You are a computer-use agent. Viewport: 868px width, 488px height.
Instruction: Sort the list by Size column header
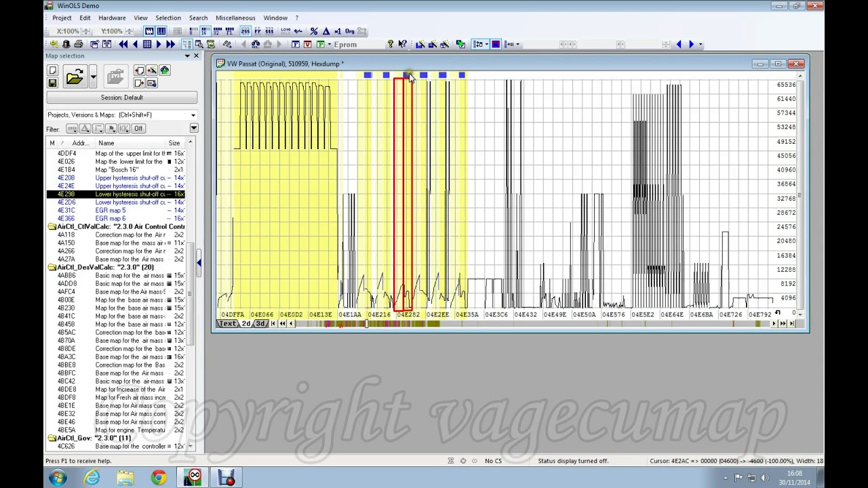pyautogui.click(x=174, y=143)
